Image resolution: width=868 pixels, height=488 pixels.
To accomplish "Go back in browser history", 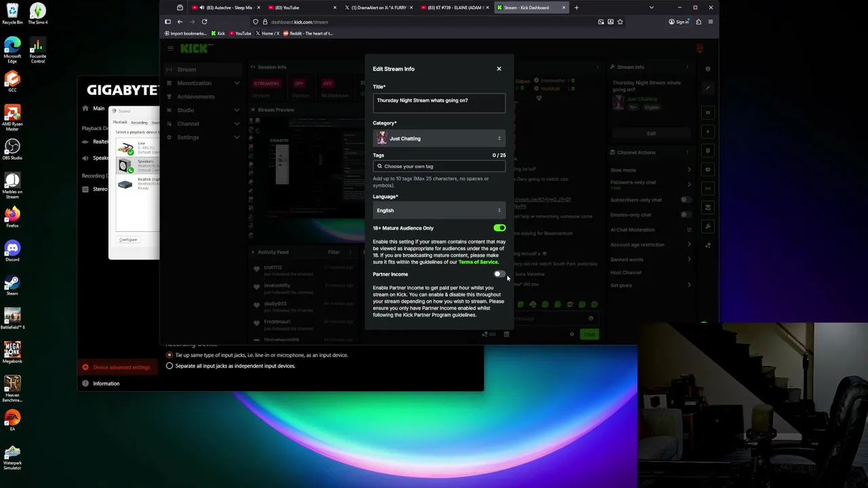I will tap(180, 22).
